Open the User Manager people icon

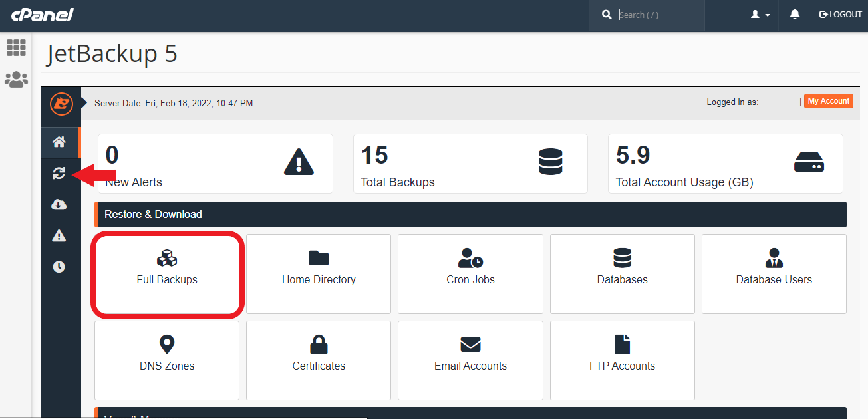pyautogui.click(x=16, y=80)
